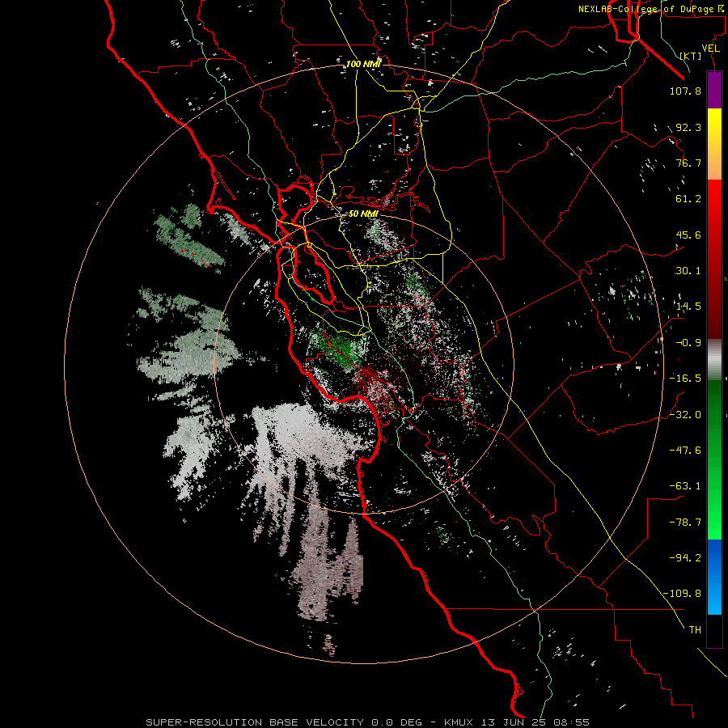This screenshot has height=728, width=728.
Task: Click the bright red segment of color bar
Action: [714, 206]
